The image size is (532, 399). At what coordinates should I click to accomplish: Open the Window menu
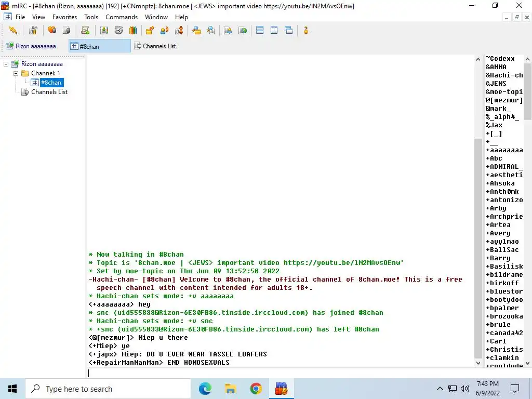156,17
